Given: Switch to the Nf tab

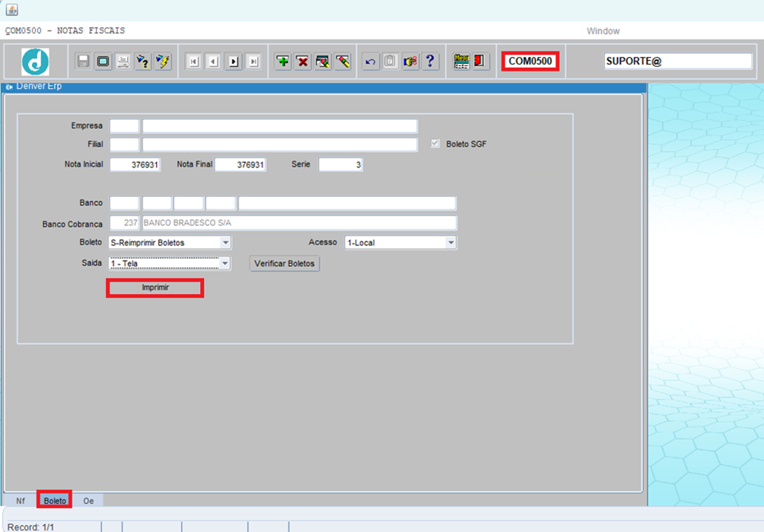Looking at the screenshot, I should point(21,501).
